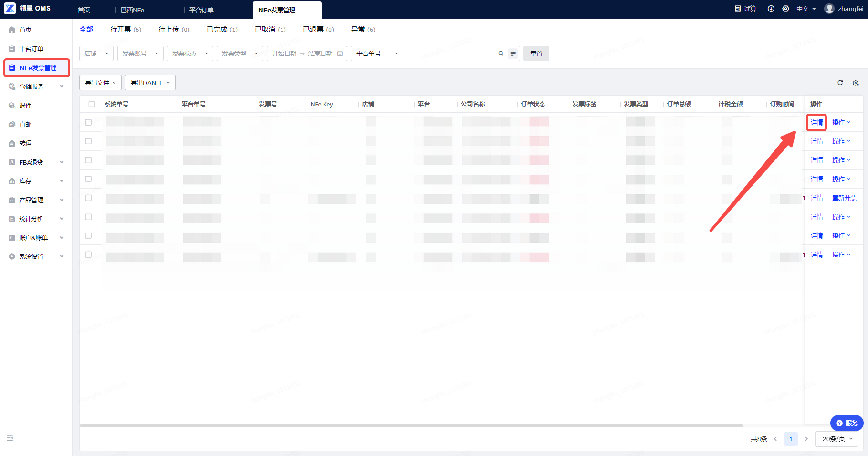Check the sixth row checkbox
The width and height of the screenshot is (868, 456).
[88, 217]
